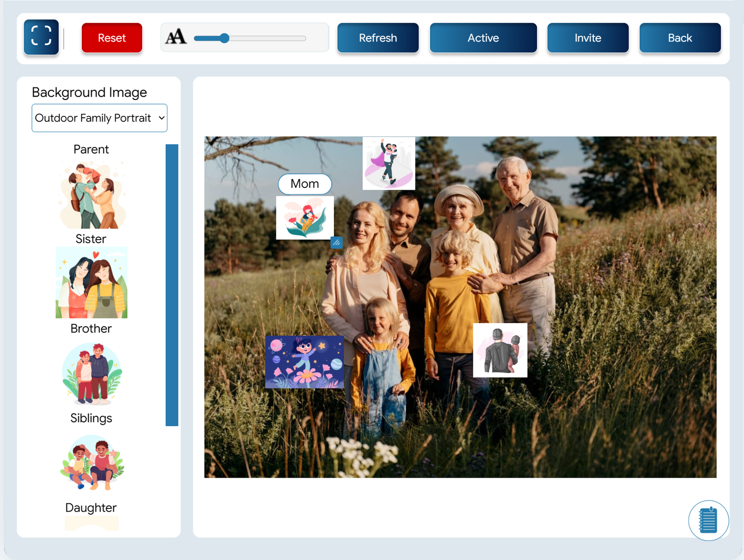Viewport: 744px width, 560px height.
Task: Open the Background Image dropdown
Action: 100,118
